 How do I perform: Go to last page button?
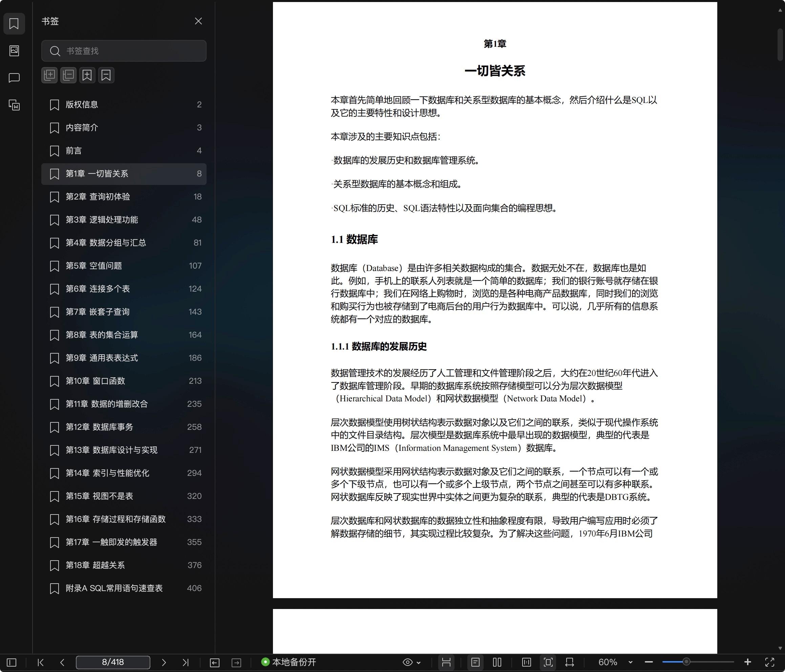(x=185, y=662)
